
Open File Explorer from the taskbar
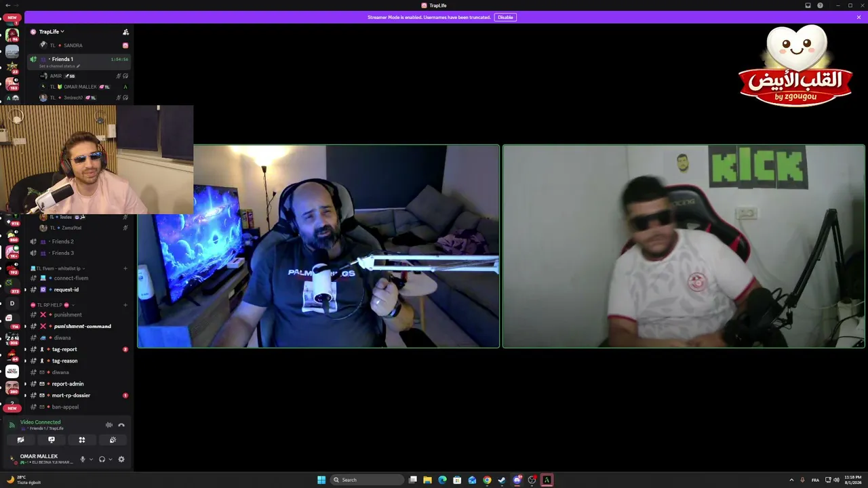tap(427, 480)
